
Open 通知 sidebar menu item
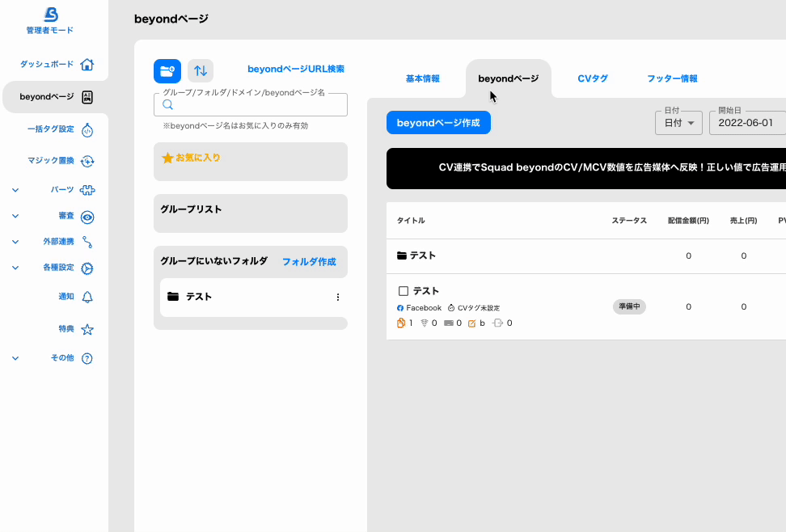[66, 297]
